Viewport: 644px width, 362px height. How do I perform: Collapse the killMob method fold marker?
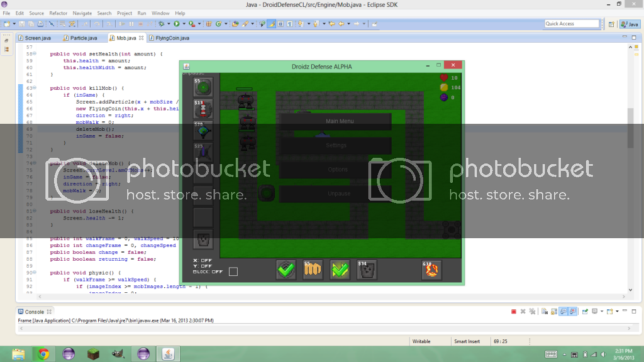click(35, 88)
